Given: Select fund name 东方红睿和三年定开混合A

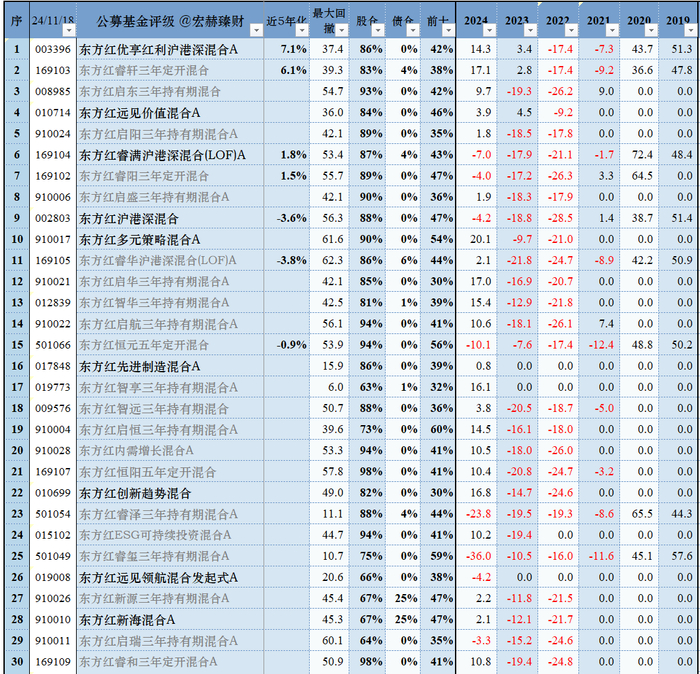Looking at the screenshot, I should tap(148, 662).
